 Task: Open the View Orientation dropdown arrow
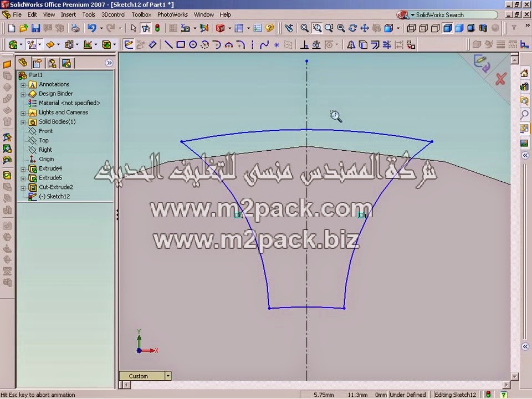398,28
